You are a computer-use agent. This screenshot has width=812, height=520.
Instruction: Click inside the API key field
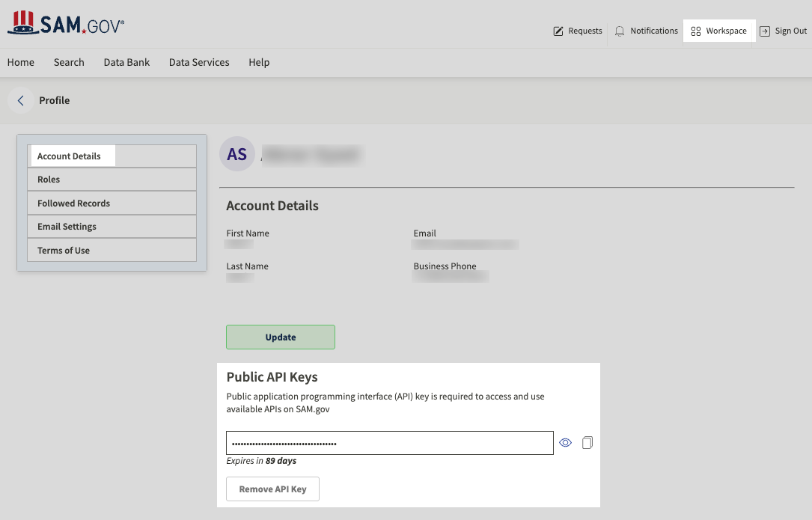[x=390, y=443]
